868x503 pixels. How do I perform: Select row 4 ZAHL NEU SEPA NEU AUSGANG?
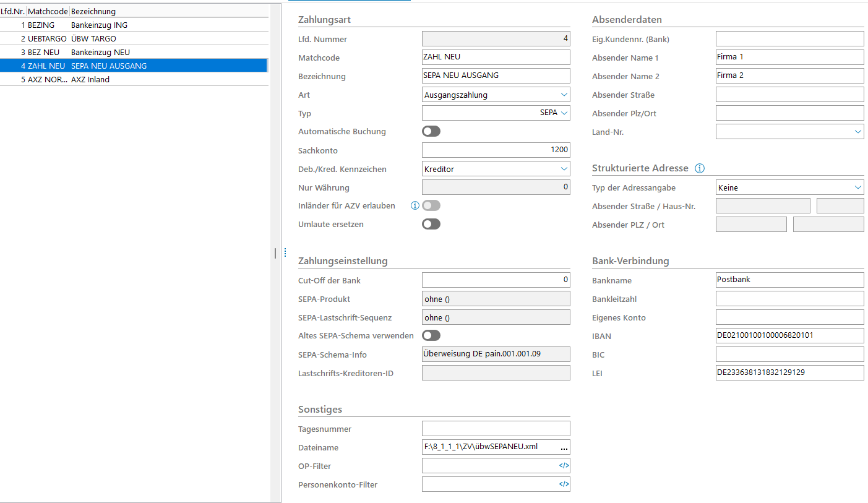pyautogui.click(x=134, y=66)
